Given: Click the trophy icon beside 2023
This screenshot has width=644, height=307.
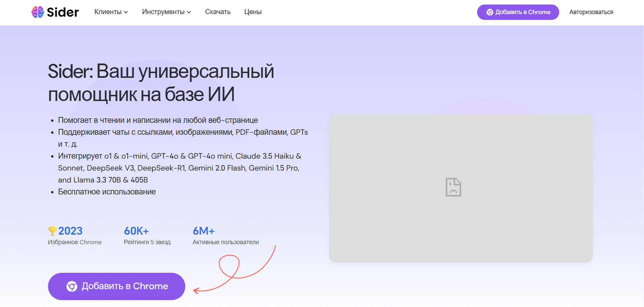Looking at the screenshot, I should click(x=52, y=231).
